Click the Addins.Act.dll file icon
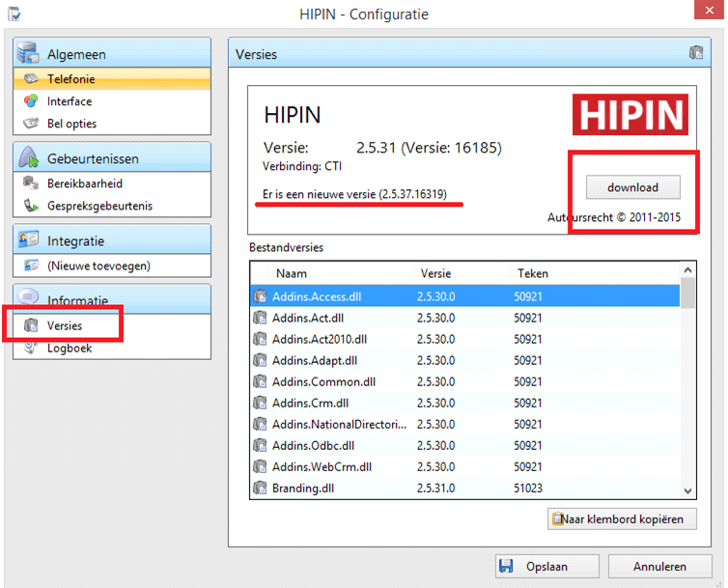728x588 pixels. pos(260,318)
